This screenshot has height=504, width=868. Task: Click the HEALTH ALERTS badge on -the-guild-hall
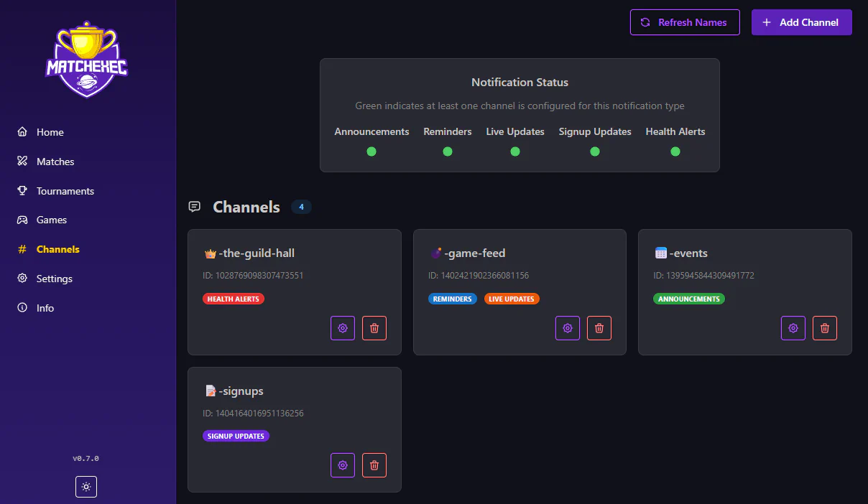tap(234, 298)
